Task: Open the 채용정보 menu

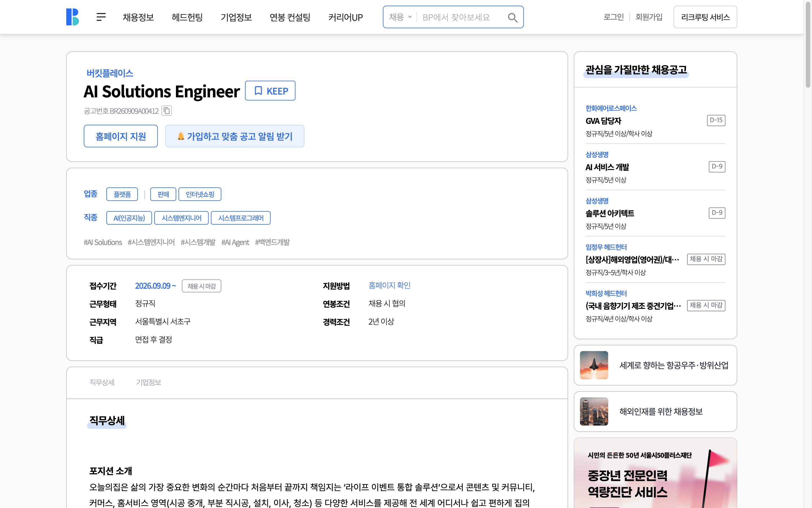Action: [138, 17]
